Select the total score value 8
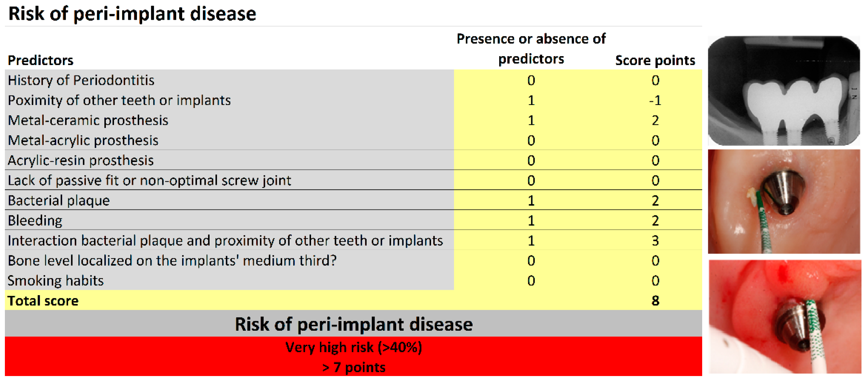 click(655, 301)
